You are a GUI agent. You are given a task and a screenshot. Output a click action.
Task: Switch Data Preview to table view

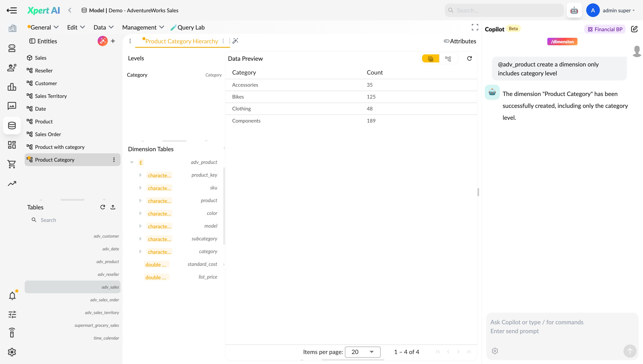(431, 59)
